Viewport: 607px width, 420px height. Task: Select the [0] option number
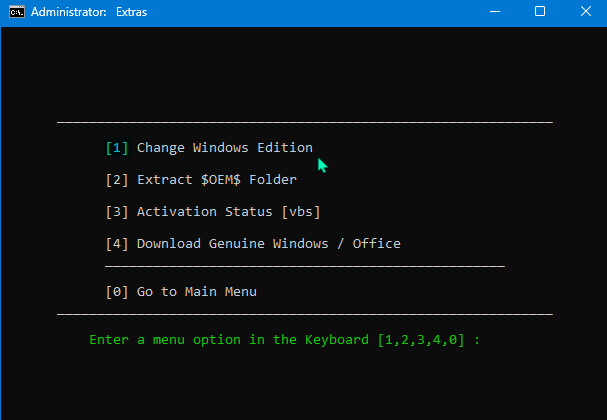click(x=117, y=292)
